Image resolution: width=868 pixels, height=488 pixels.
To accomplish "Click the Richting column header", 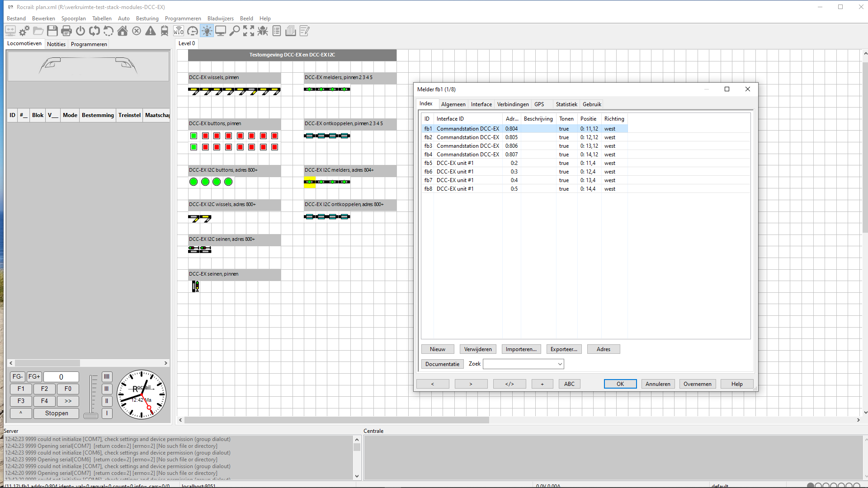I will [x=614, y=119].
